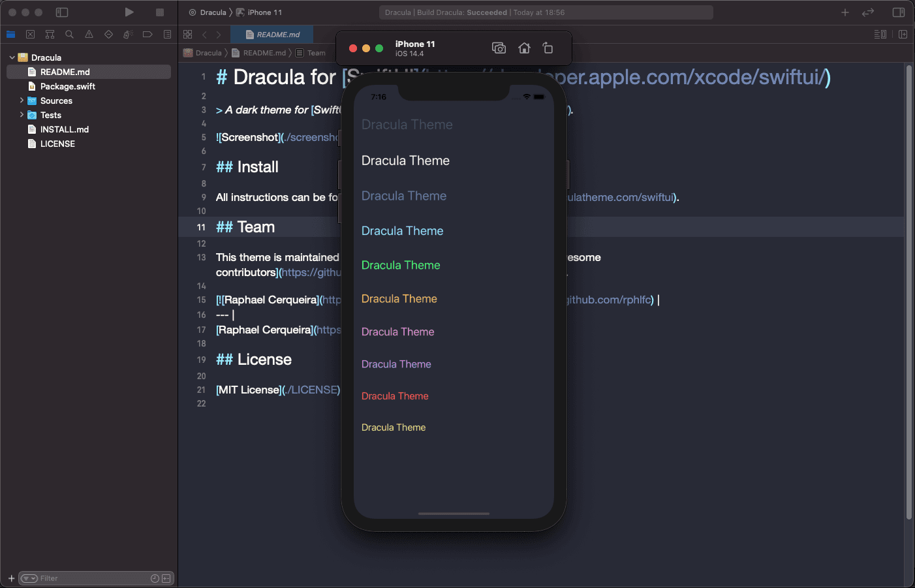The height and width of the screenshot is (588, 915).
Task: Open the Symbol navigator hierarchy icon
Action: point(50,34)
